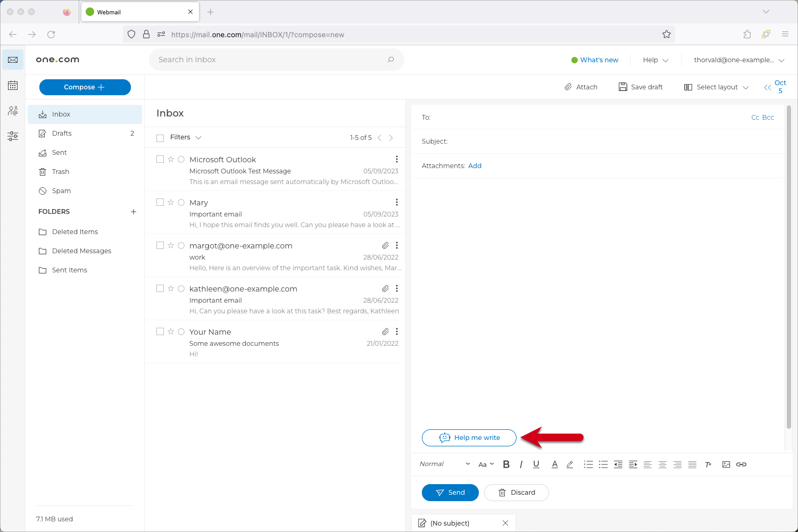Expand the Select layout dropdown
798x532 pixels.
coord(716,87)
